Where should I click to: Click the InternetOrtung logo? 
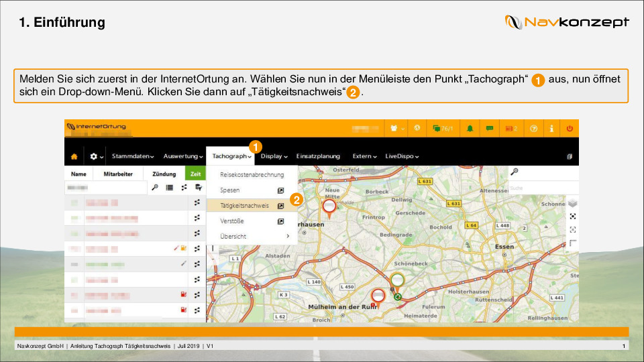click(97, 127)
